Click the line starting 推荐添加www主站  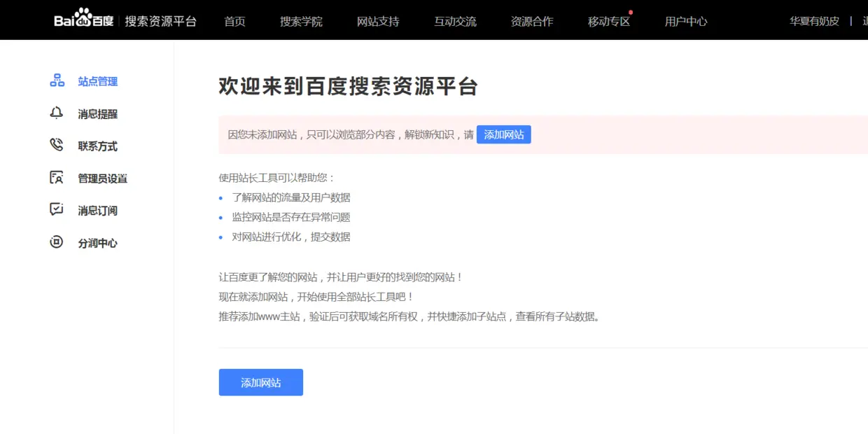click(410, 316)
